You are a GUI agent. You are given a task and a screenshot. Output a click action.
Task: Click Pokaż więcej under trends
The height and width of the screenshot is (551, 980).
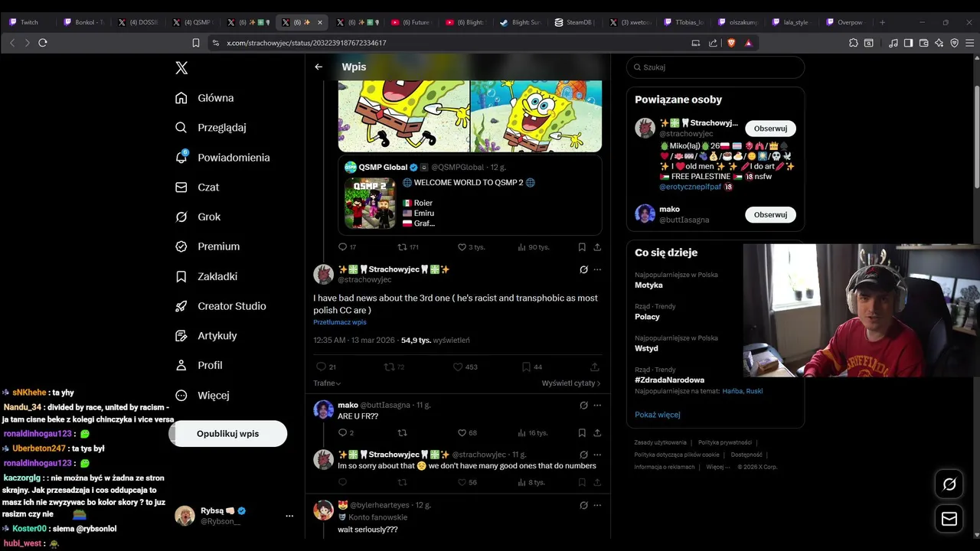[657, 415]
